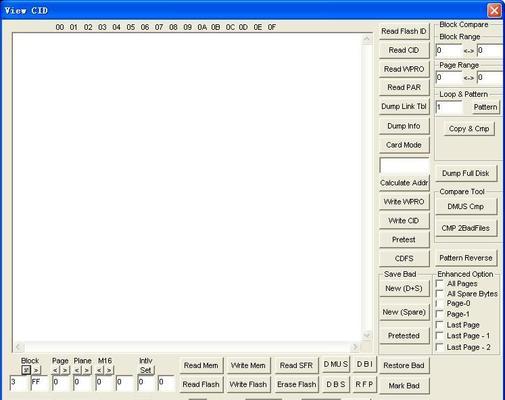Screen dimensions: 505x400
Task: Click the Plane decrement arrow button
Action: click(x=77, y=370)
